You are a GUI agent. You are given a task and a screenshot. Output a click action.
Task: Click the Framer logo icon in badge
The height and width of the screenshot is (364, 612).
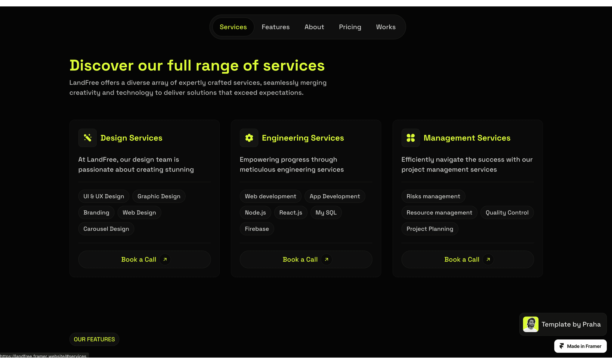click(562, 346)
